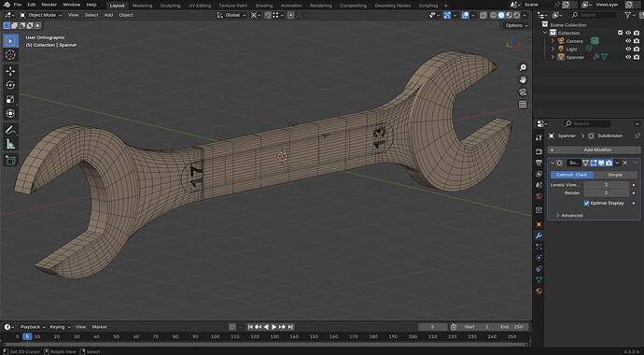Screen dimensions: 644x355
Task: Open the Render menu
Action: point(49,5)
